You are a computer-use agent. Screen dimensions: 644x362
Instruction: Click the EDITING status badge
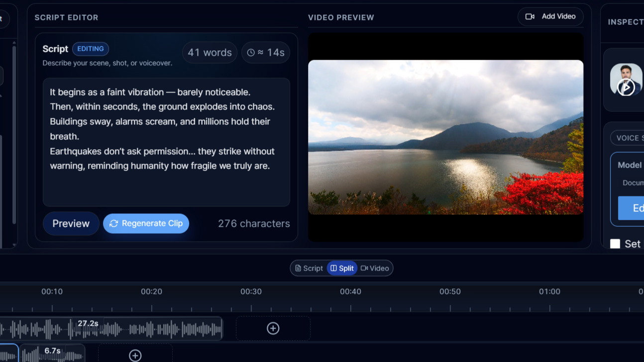click(91, 49)
